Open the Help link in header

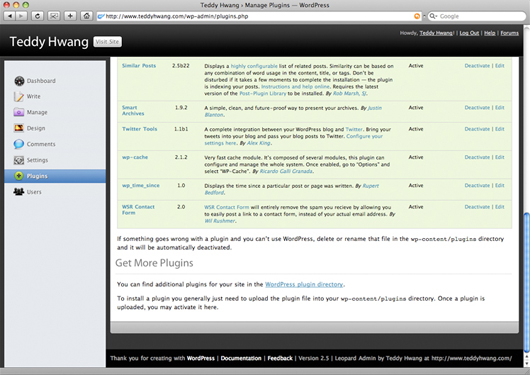489,33
